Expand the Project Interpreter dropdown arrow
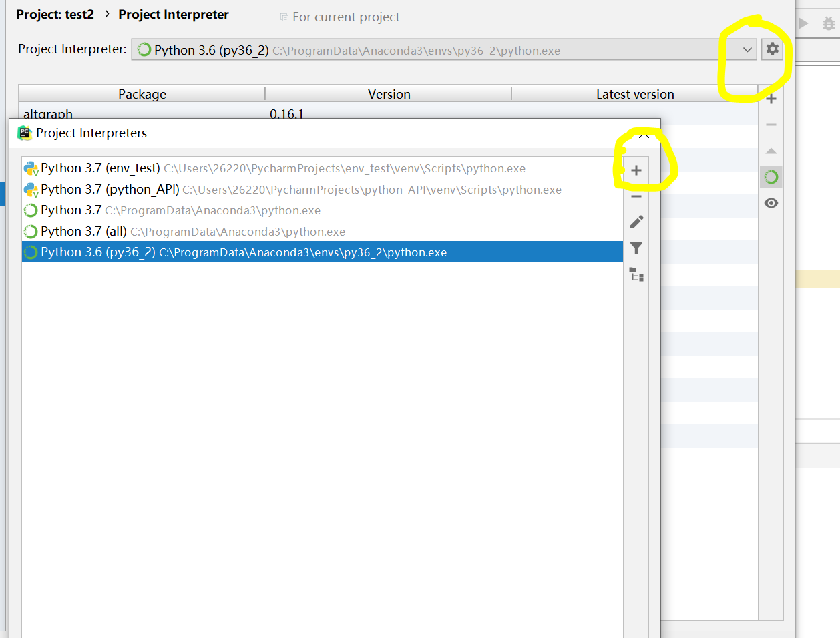Image resolution: width=840 pixels, height=638 pixels. click(x=747, y=49)
